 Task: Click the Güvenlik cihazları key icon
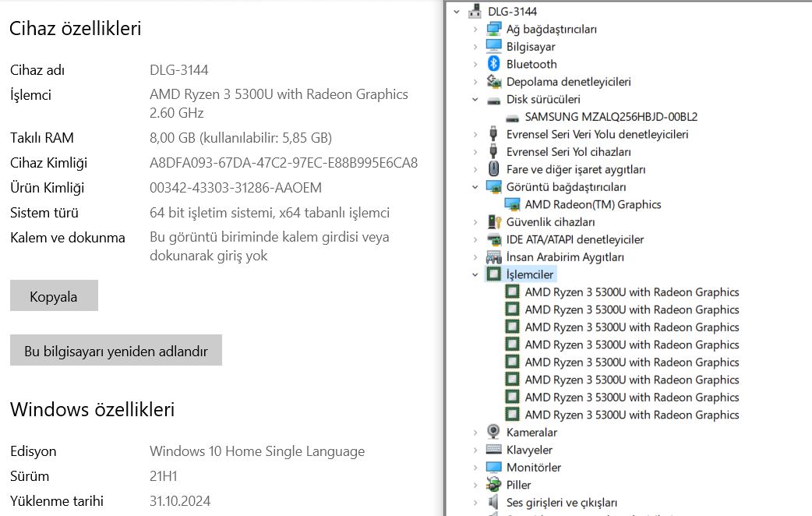(494, 221)
